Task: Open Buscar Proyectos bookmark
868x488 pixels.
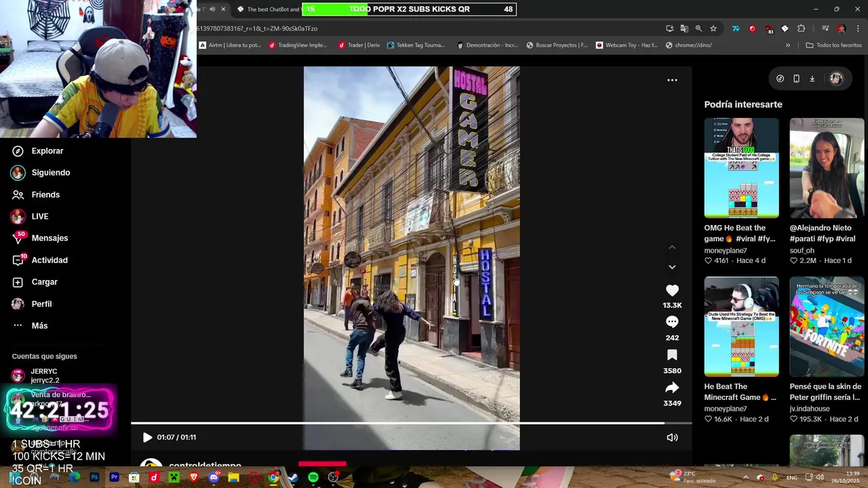Action: click(x=557, y=45)
